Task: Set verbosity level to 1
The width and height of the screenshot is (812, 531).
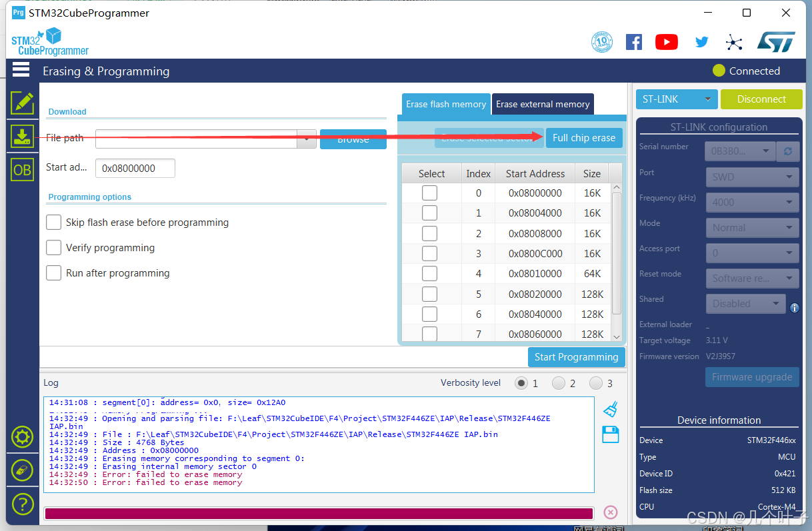Action: point(521,383)
